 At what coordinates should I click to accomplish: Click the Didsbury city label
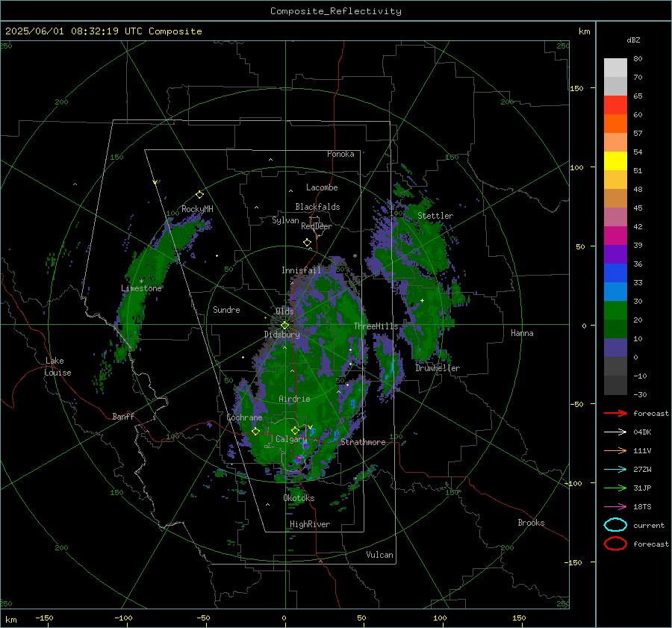281,335
